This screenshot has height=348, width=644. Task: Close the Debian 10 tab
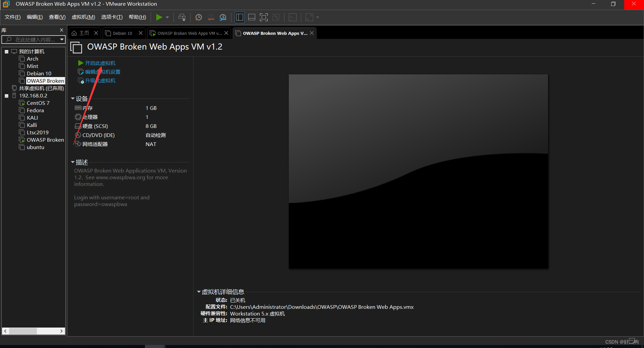[141, 33]
